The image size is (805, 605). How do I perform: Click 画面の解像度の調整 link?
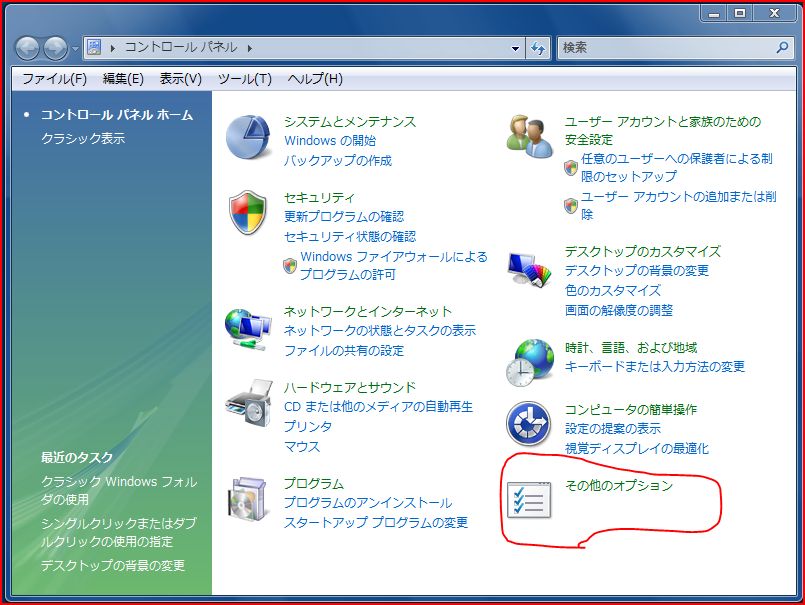(x=619, y=311)
